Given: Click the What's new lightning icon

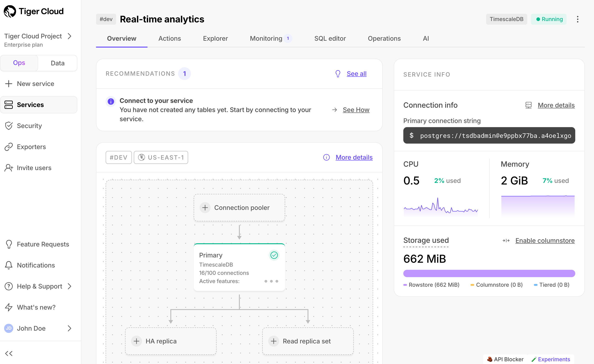Looking at the screenshot, I should click(9, 307).
